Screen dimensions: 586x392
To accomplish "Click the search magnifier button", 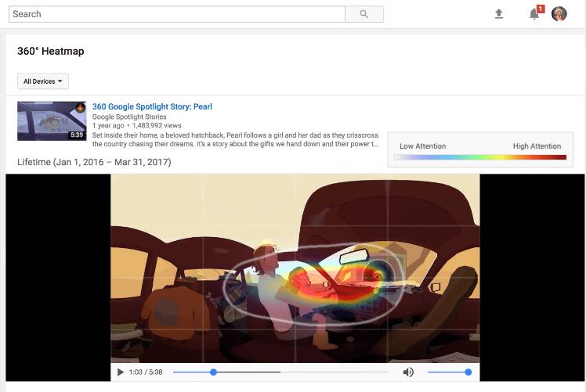I will click(x=364, y=14).
